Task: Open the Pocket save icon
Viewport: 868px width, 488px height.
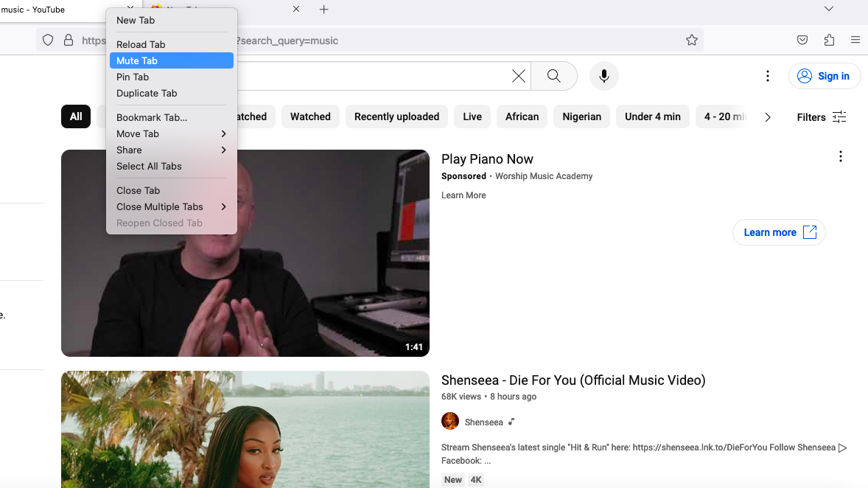Action: pos(802,40)
